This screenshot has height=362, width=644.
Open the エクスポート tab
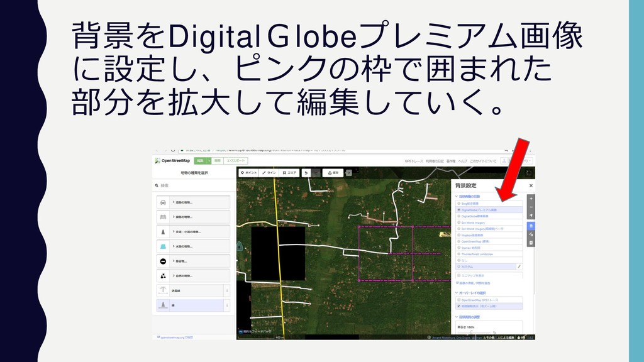236,161
